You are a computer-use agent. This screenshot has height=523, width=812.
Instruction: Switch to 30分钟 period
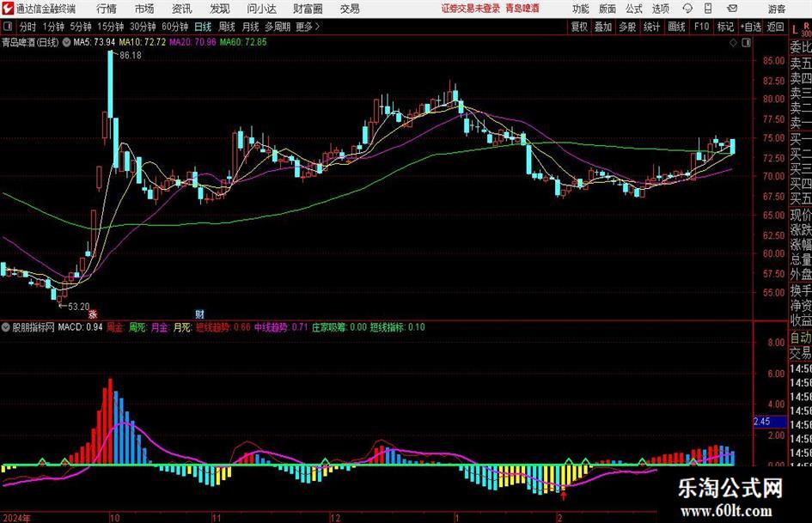click(x=143, y=27)
